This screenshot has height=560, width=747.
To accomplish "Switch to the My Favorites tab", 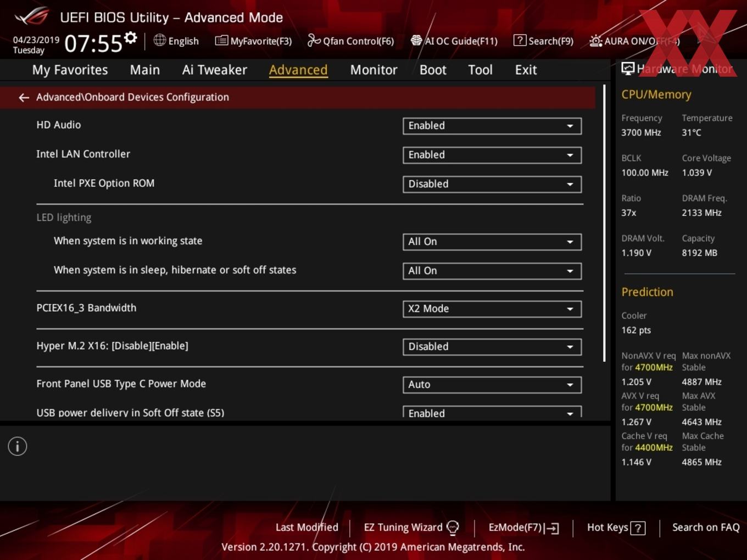I will click(70, 70).
